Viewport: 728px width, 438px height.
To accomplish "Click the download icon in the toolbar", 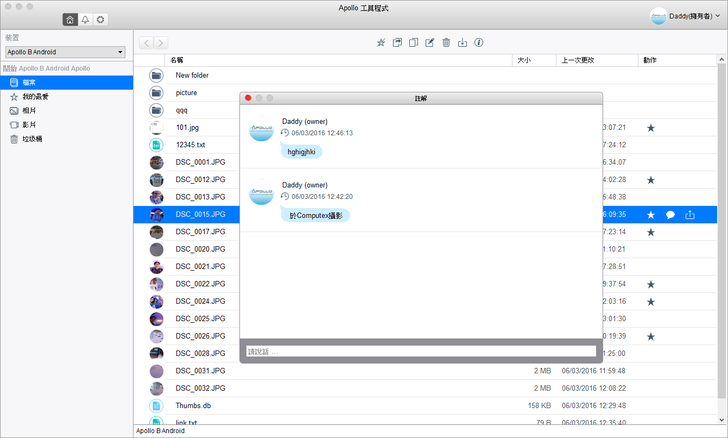I will (463, 43).
